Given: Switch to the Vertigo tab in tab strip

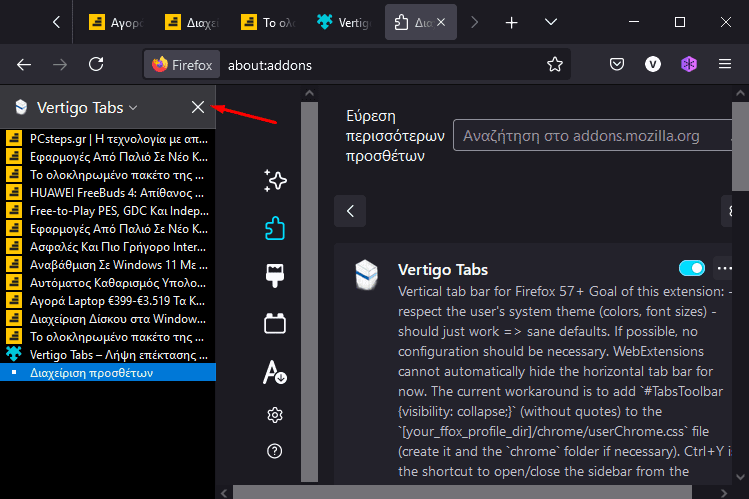Looking at the screenshot, I should 344,22.
